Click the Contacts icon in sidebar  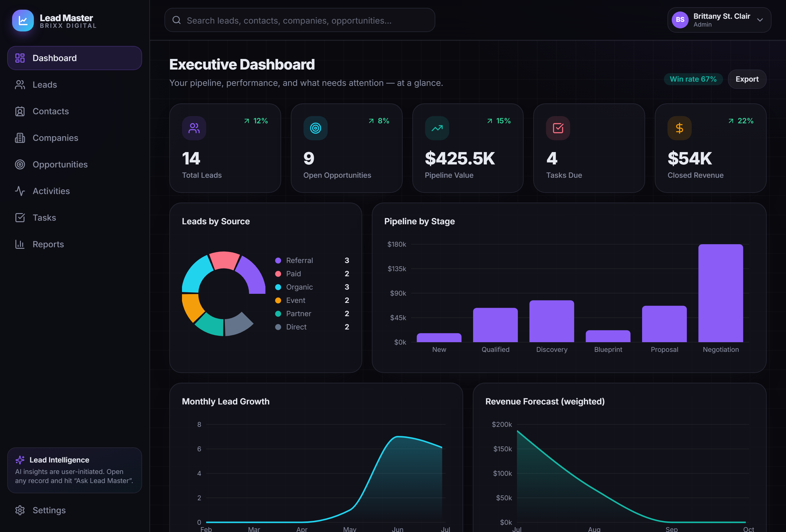(20, 111)
